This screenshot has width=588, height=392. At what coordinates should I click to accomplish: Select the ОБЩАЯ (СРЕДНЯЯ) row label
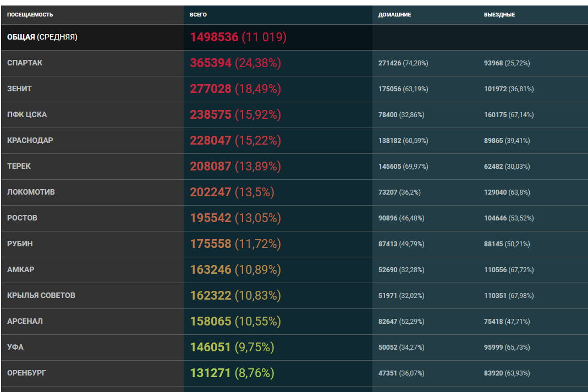click(42, 37)
